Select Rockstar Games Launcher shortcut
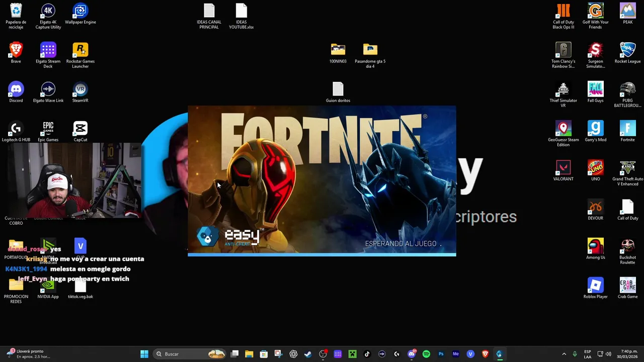This screenshot has height=362, width=644. (80, 55)
